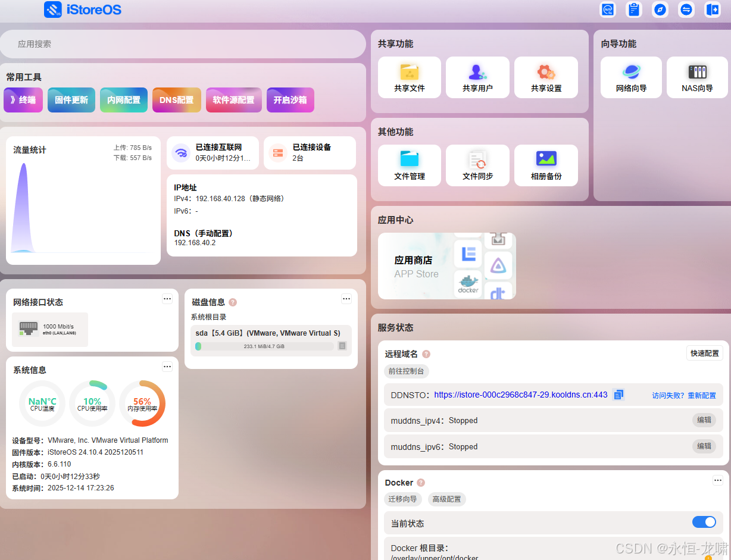Click the two-arrows swap icon in header
Screen dimensions: 731x560
click(686, 10)
